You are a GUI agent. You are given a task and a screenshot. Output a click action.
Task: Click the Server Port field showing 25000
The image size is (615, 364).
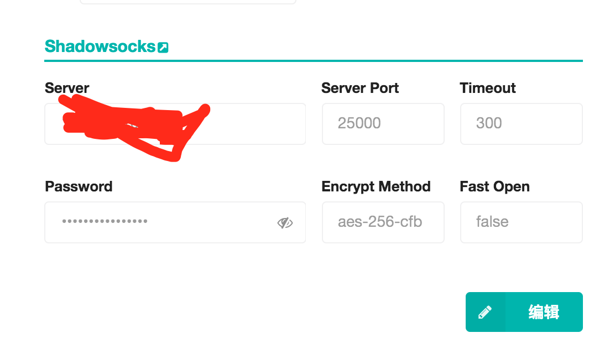point(383,123)
